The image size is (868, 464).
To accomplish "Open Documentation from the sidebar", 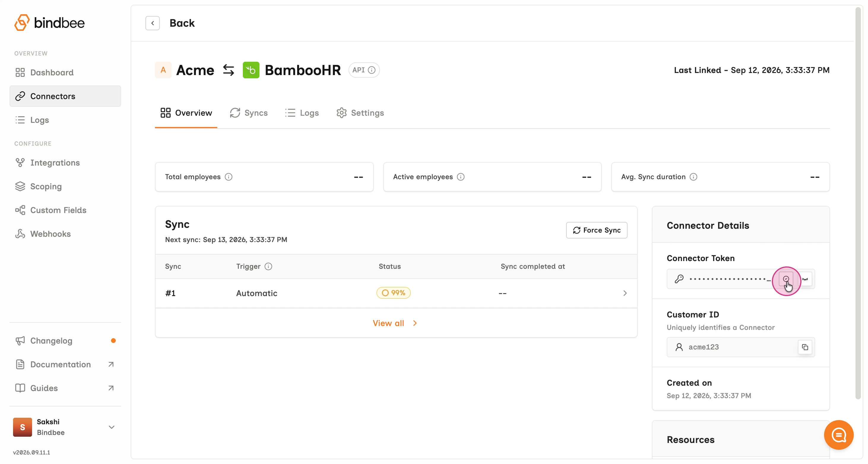I will pyautogui.click(x=65, y=364).
